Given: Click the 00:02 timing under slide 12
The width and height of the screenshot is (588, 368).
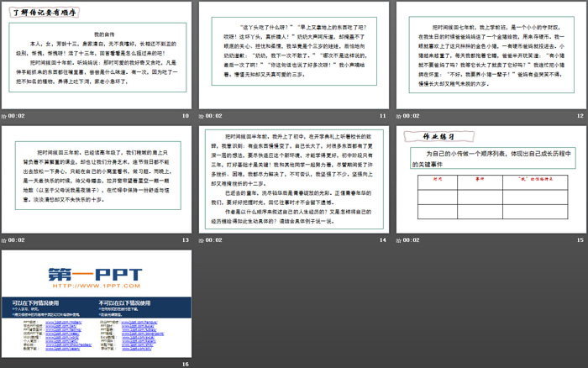Looking at the screenshot, I should click(x=412, y=116).
